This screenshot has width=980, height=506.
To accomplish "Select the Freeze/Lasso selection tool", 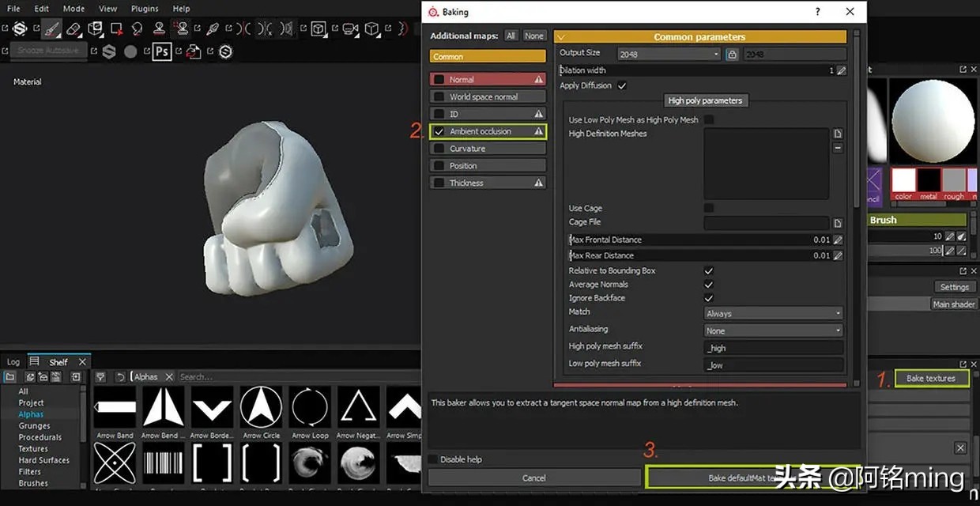I will 137,28.
